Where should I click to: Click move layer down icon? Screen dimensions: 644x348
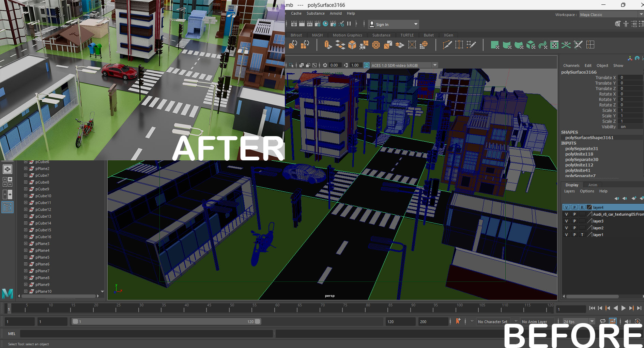(x=625, y=198)
